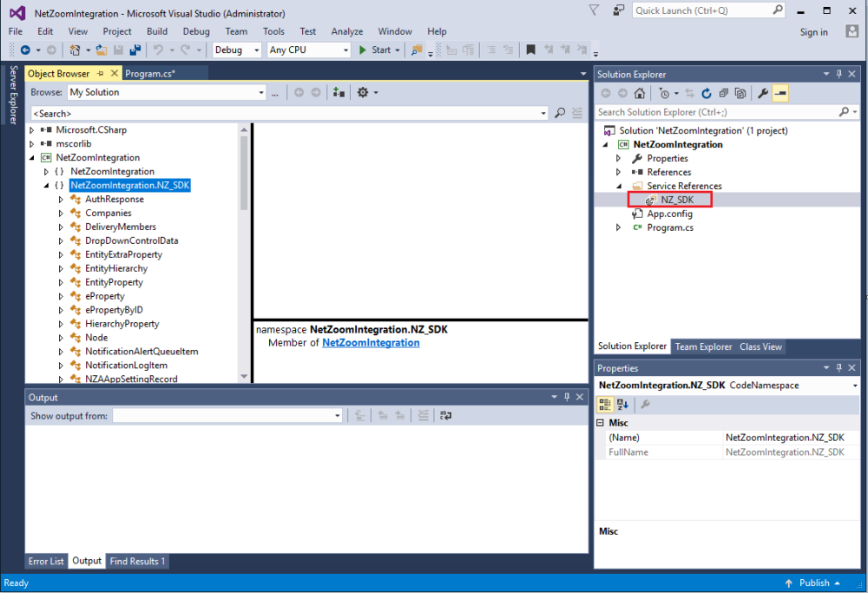The width and height of the screenshot is (868, 593).
Task: Toggle Preview Selected Items in Solution Explorer
Action: point(780,93)
